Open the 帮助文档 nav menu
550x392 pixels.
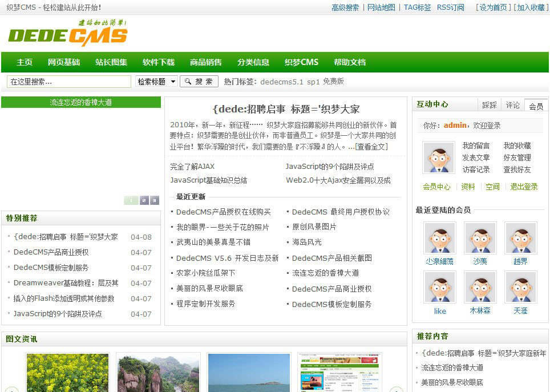pos(350,62)
